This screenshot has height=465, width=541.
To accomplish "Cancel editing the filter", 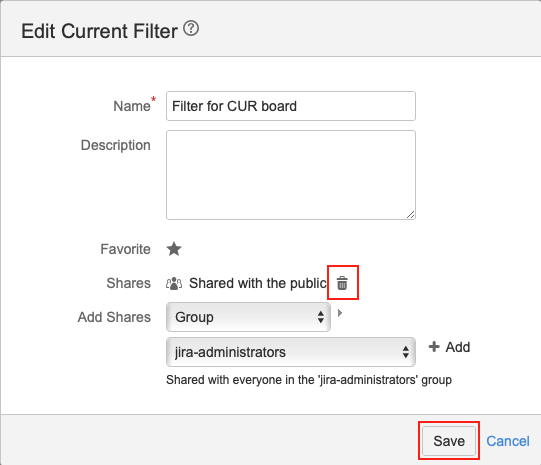I will (508, 441).
